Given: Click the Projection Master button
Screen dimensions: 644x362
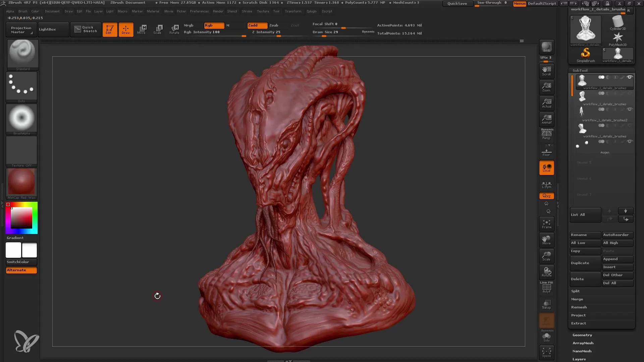Looking at the screenshot, I should (x=21, y=30).
